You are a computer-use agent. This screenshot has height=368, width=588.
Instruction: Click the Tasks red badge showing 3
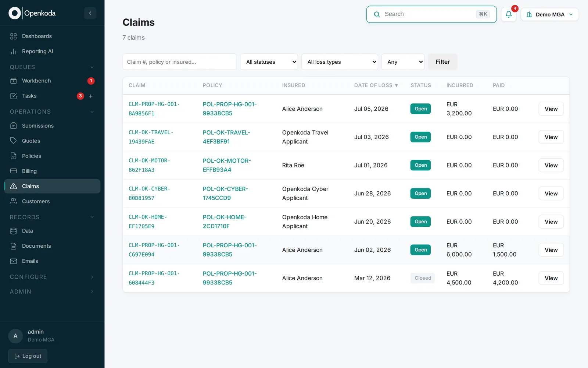(80, 96)
